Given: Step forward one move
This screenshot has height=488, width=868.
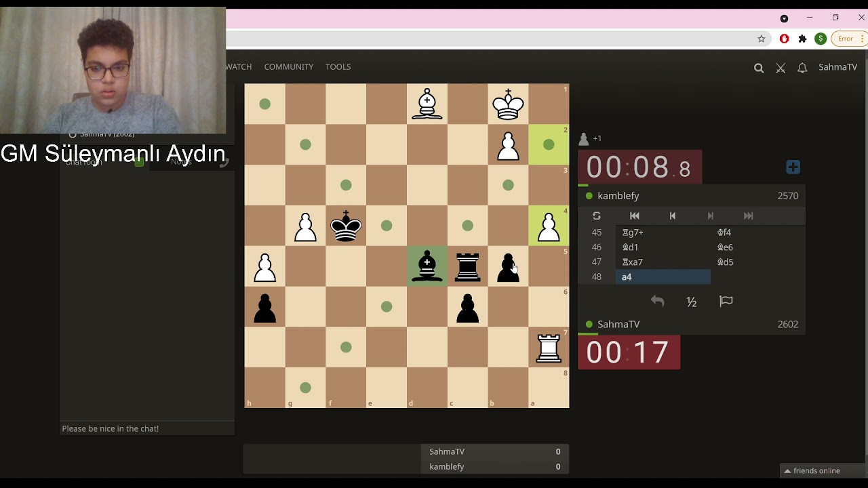Looking at the screenshot, I should pyautogui.click(x=711, y=216).
